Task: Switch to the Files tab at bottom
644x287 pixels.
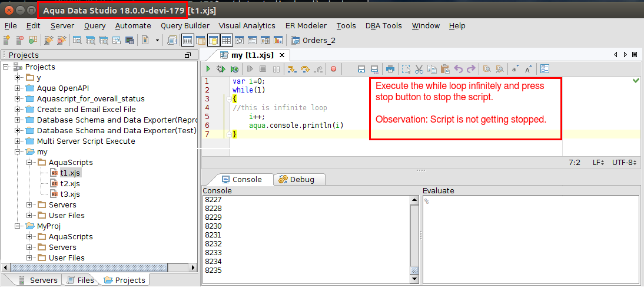Action: (81, 280)
